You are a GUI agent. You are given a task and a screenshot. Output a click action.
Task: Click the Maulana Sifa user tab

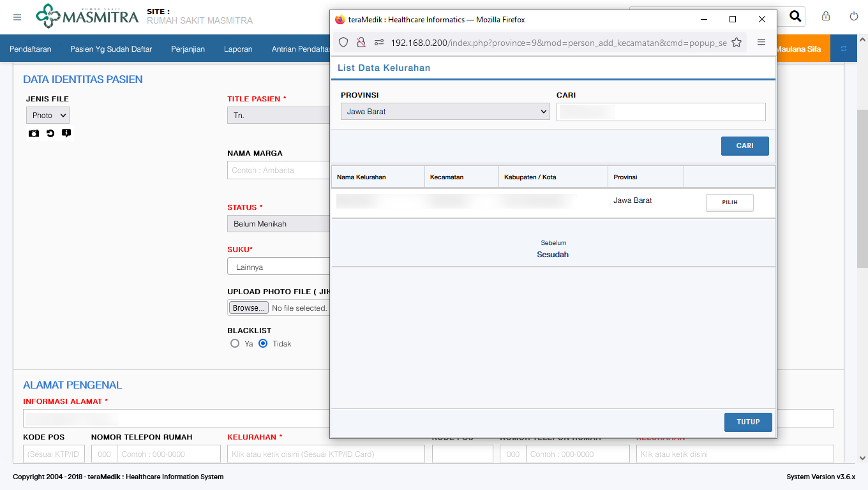tap(802, 48)
